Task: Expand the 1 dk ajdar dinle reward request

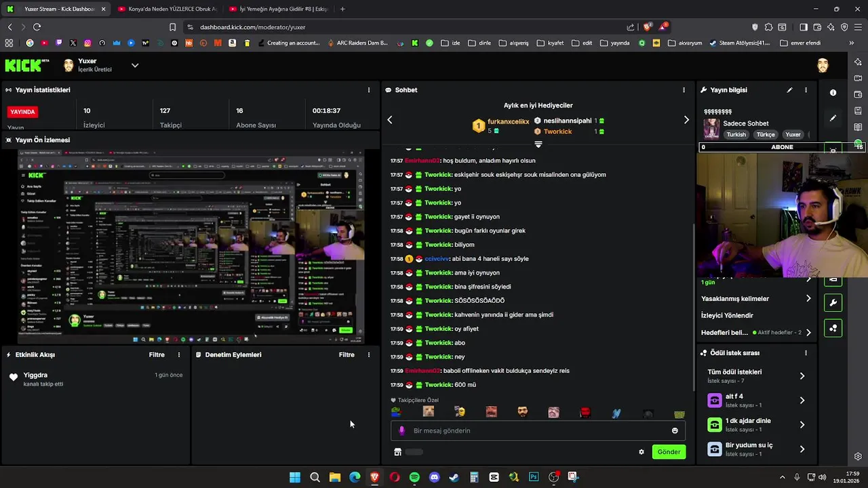Action: 756,424
